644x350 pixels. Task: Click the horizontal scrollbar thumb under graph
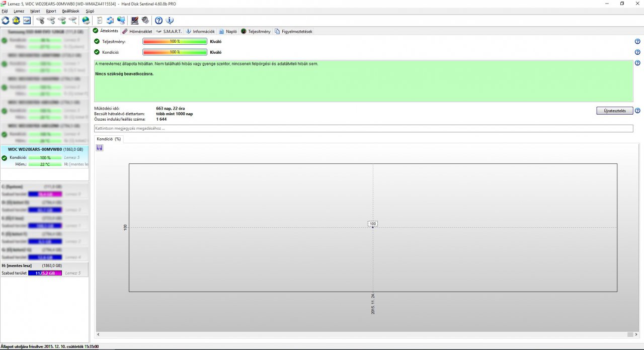coord(629,334)
